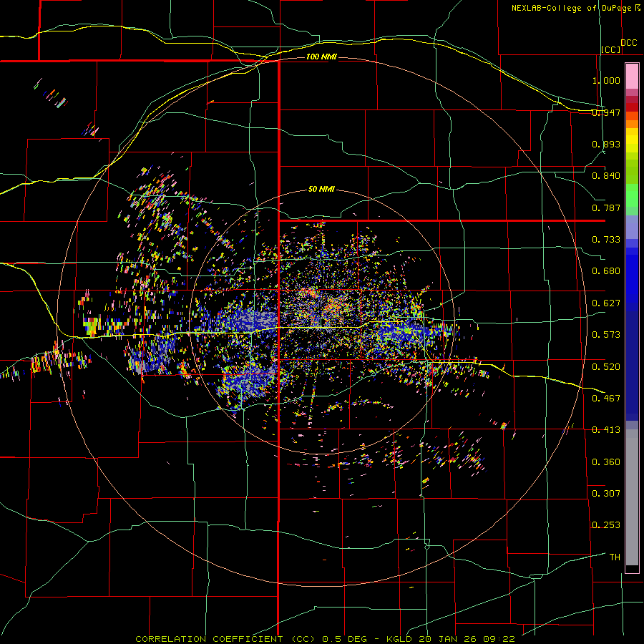
Task: Click the 1.000 scale value
Action: point(606,80)
